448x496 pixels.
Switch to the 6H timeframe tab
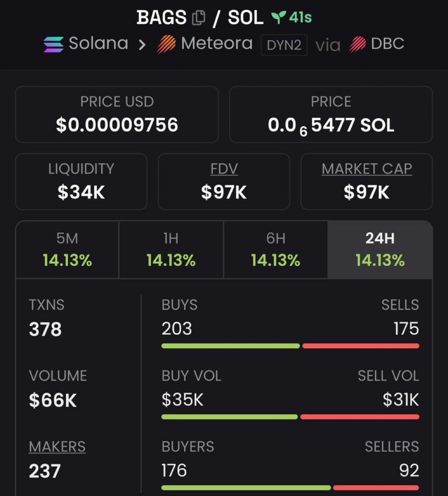pyautogui.click(x=276, y=250)
